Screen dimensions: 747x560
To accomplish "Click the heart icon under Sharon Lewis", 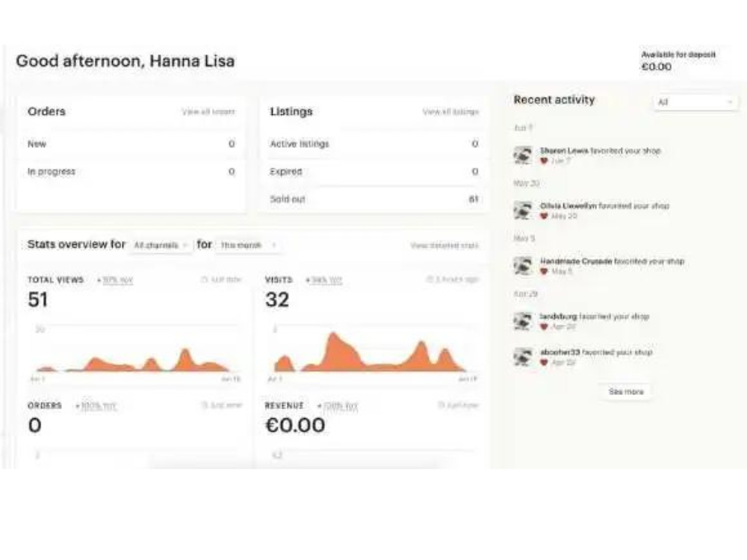I will (544, 161).
